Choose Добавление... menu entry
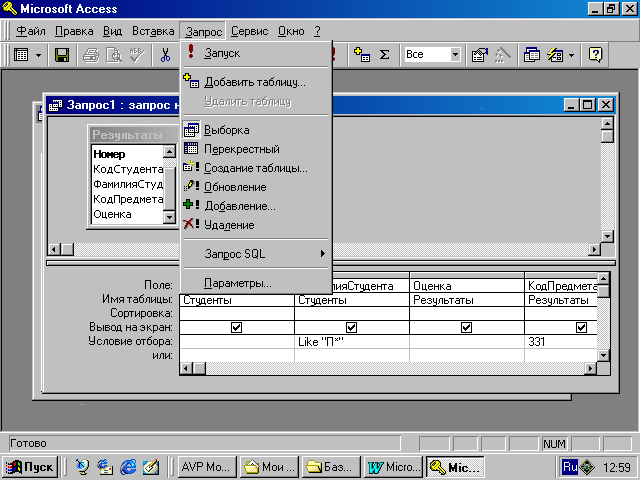 [x=257, y=206]
